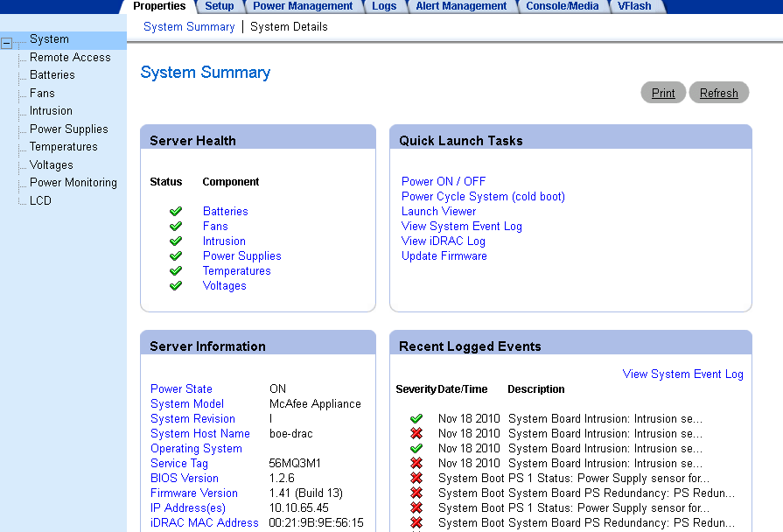Viewport: 783px width, 532px height.
Task: Open the View iDRAC Log link
Action: [444, 241]
